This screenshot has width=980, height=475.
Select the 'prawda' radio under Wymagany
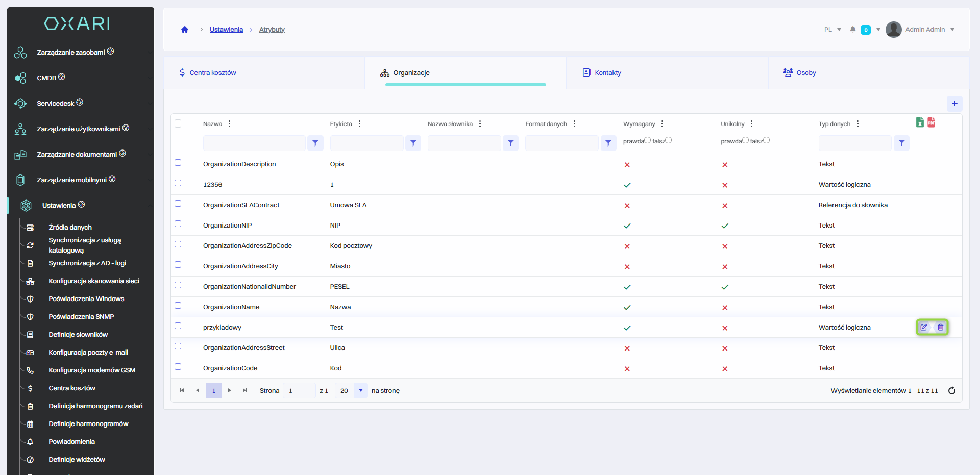click(x=647, y=140)
